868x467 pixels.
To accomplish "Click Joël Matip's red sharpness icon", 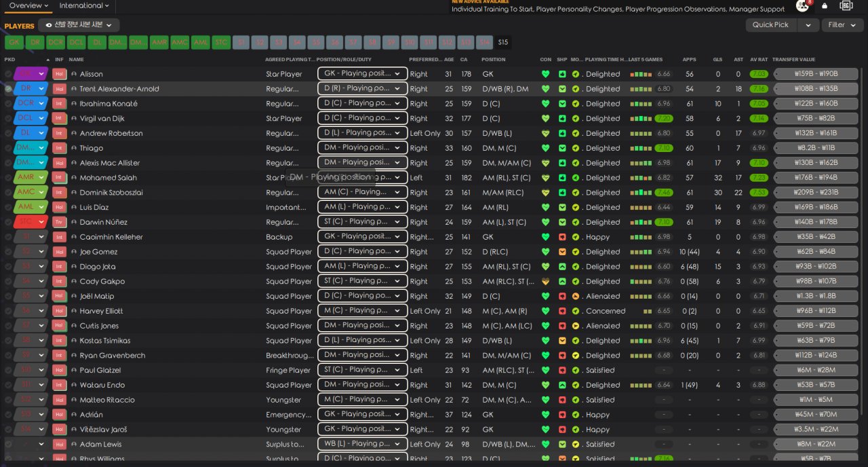I will (x=562, y=297).
